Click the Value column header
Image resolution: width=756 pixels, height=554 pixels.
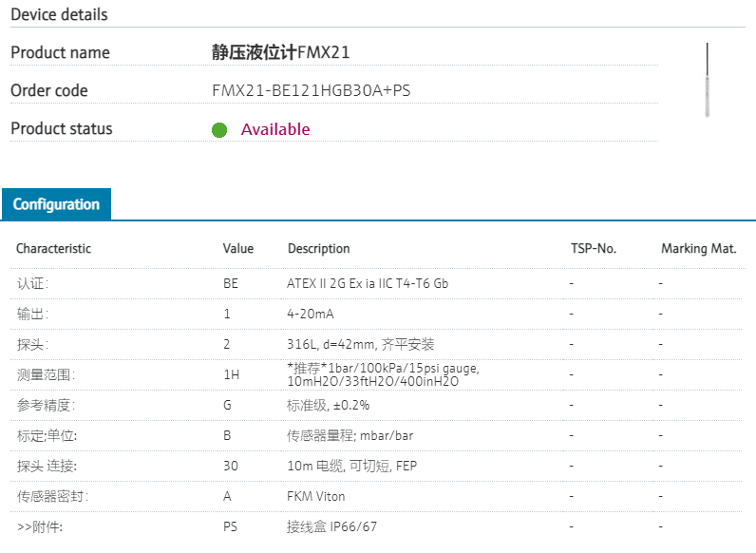click(x=238, y=249)
